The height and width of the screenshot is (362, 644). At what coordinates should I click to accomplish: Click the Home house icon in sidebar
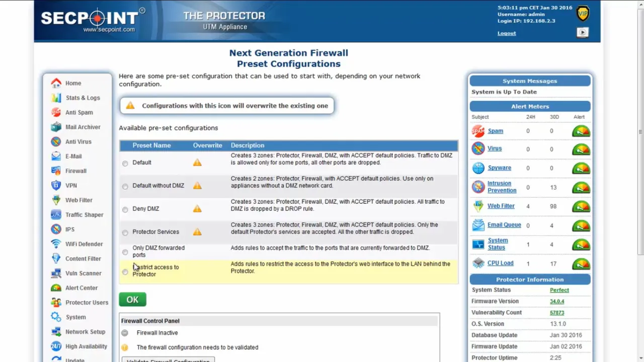[x=56, y=83]
